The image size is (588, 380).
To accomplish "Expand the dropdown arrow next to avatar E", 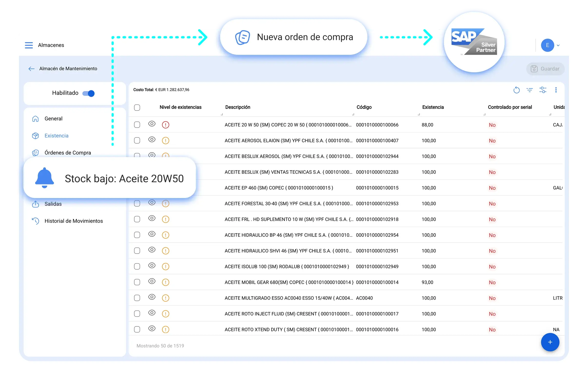I will pos(558,45).
